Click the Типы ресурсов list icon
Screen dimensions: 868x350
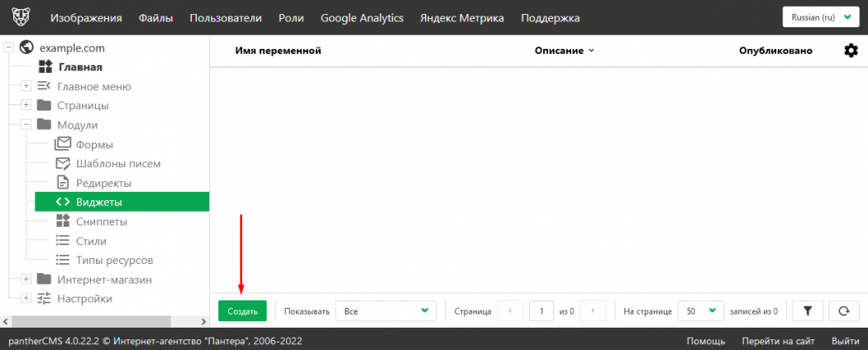pyautogui.click(x=63, y=260)
